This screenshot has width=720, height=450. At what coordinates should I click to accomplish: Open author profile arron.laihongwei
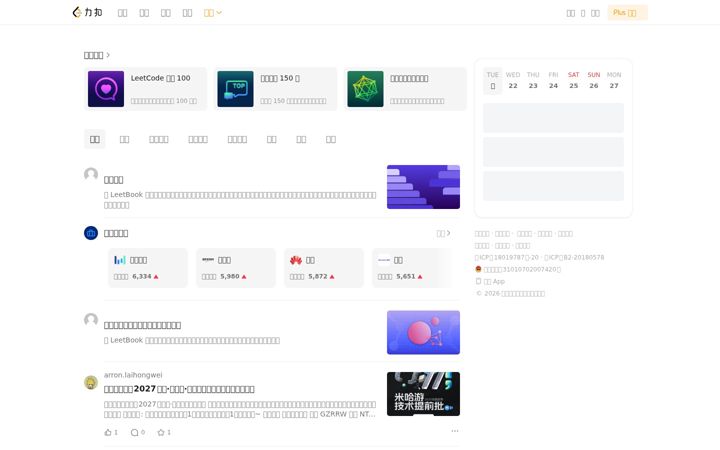(x=133, y=375)
